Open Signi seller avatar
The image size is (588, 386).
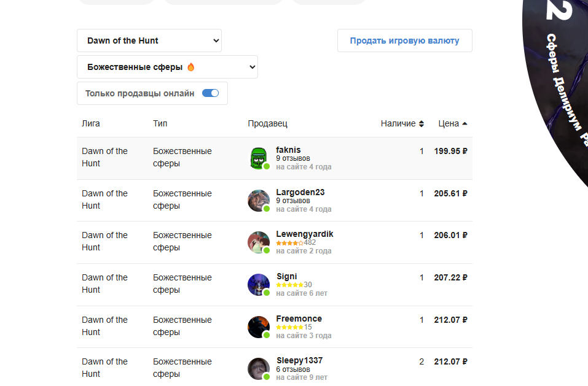tap(259, 285)
